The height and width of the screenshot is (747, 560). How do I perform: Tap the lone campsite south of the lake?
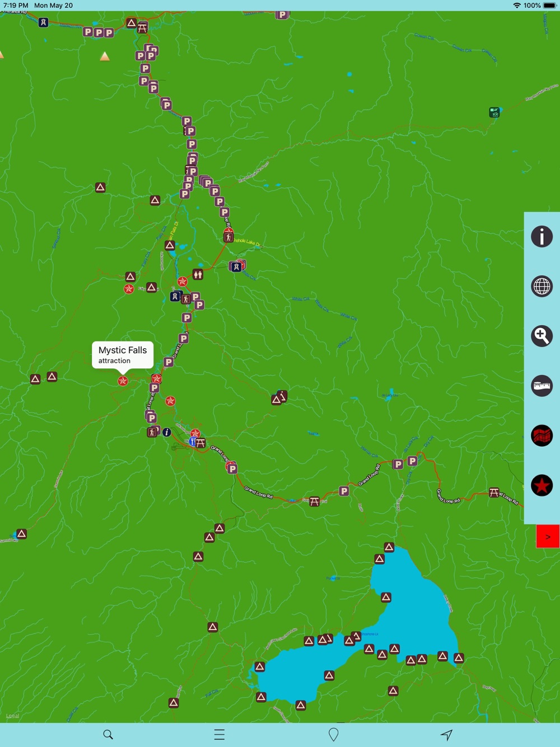pyautogui.click(x=393, y=691)
